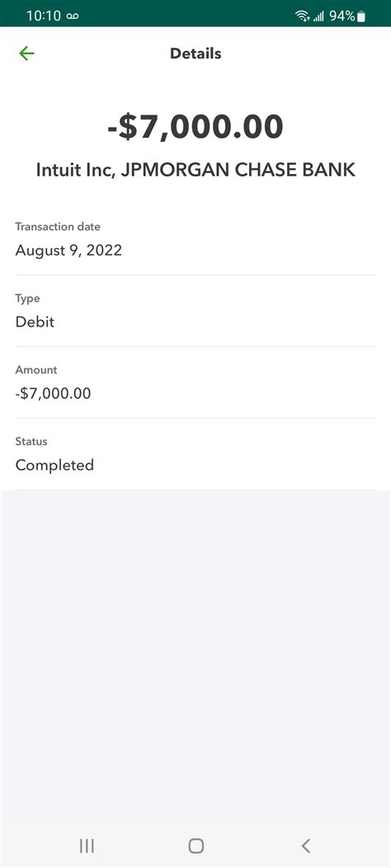391x868 pixels.
Task: Tap the battery icon in status bar
Action: (361, 16)
